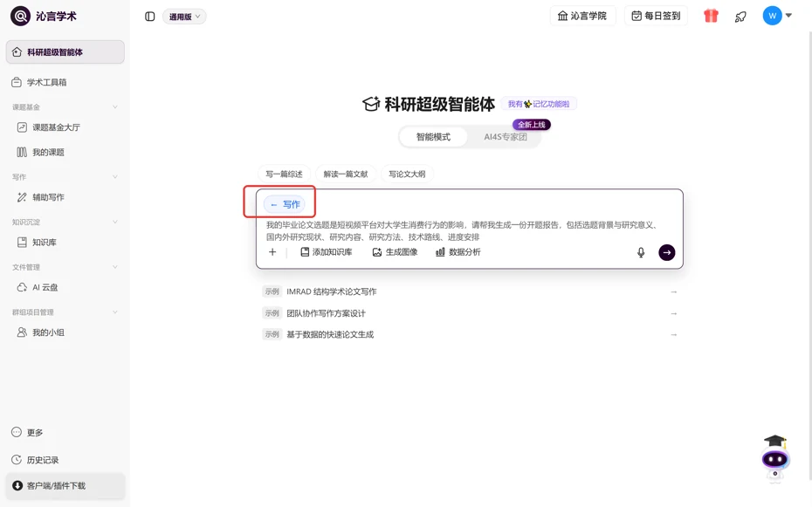Viewport: 812px width, 507px height.
Task: Click the 全新上线 badge
Action: coord(532,125)
